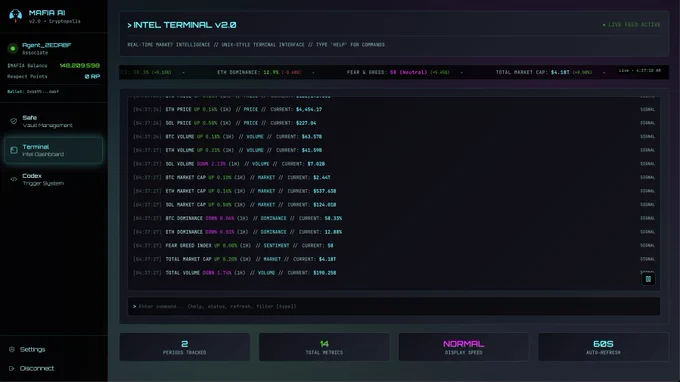The image size is (680, 382).
Task: Select the SOL VOLUME log row
Action: 394,164
